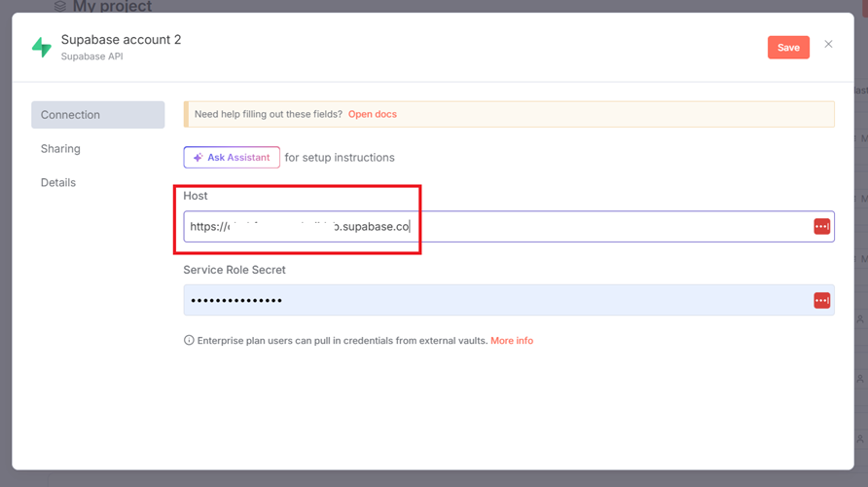Viewport: 868px width, 487px height.
Task: Click red password manager icon in Host field
Action: 821,227
